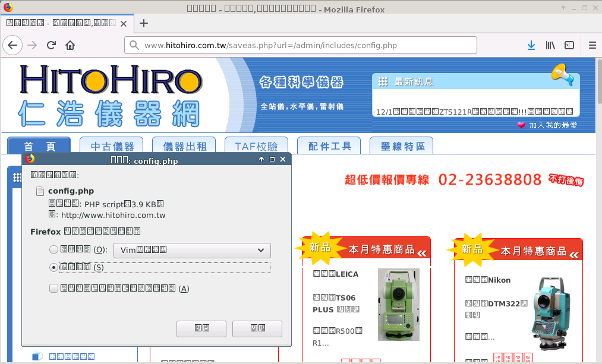Click the ZTS121R news headline
This screenshot has width=602, height=364.
473,112
